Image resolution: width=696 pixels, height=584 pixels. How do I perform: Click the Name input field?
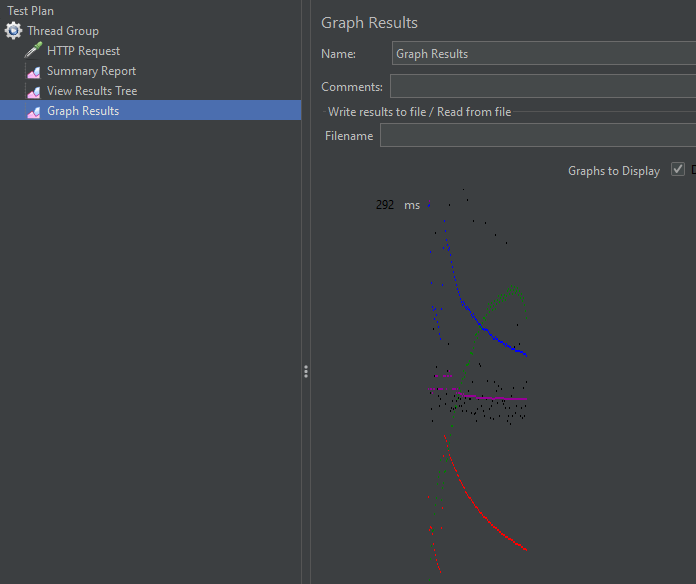tap(544, 53)
